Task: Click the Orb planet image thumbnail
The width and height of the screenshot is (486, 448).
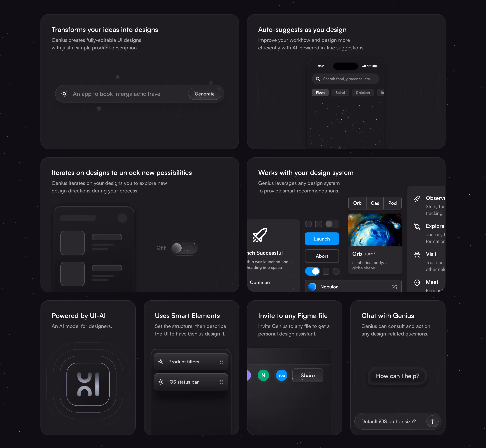Action: pyautogui.click(x=375, y=230)
